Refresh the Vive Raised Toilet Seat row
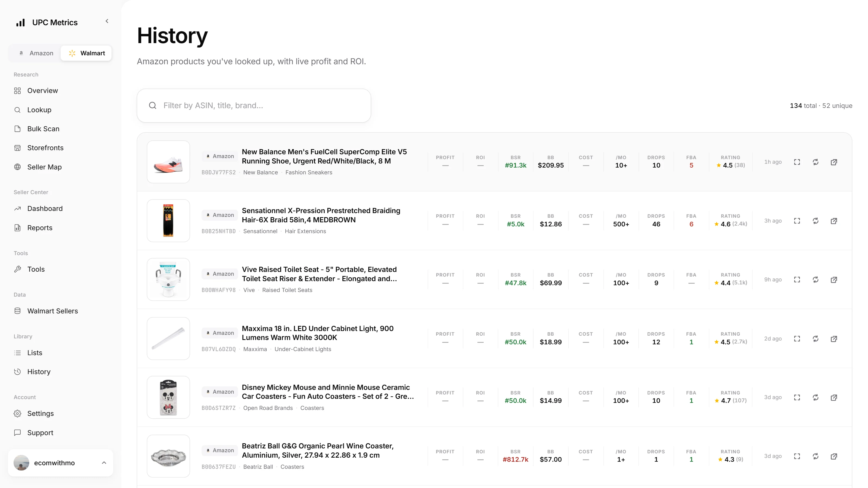This screenshot has width=868, height=488. [815, 280]
